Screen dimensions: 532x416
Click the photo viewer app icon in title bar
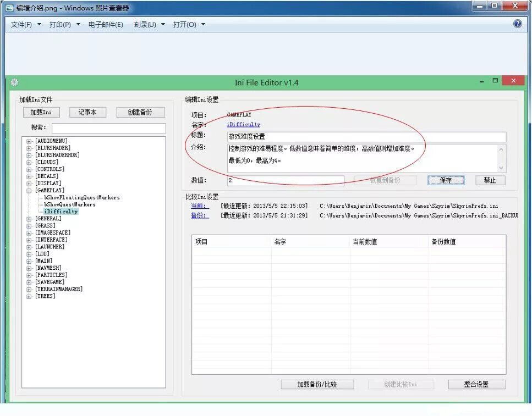pyautogui.click(x=9, y=8)
